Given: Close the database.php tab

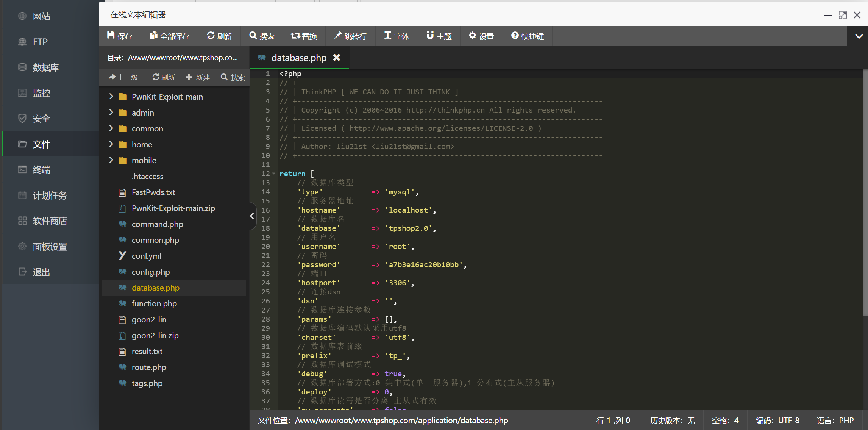Looking at the screenshot, I should (337, 58).
